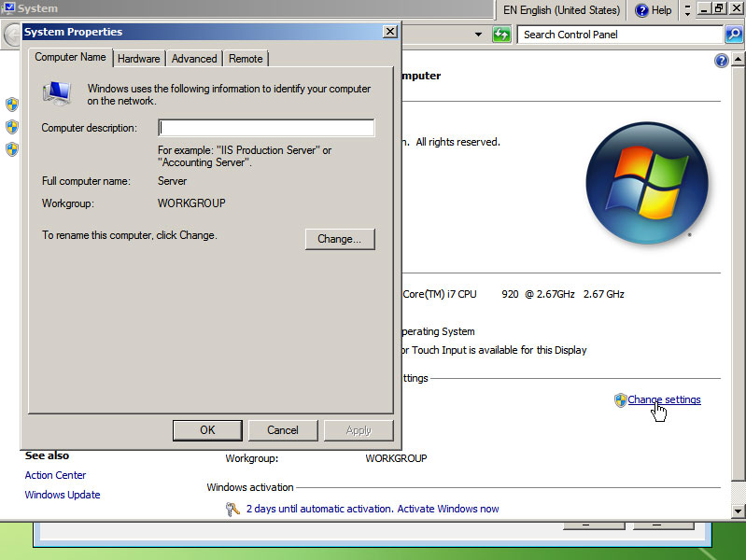
Task: Restore down the System window
Action: (x=719, y=8)
